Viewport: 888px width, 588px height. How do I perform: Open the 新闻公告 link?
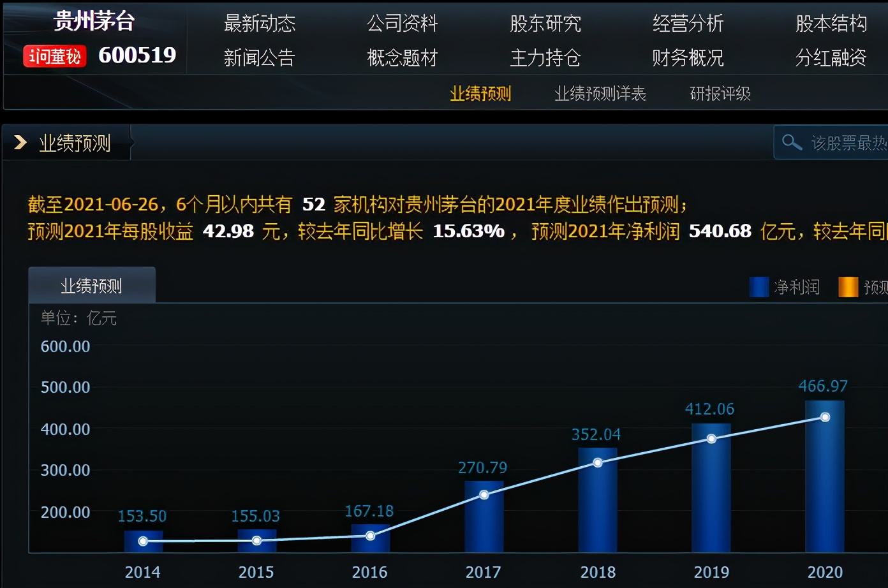click(259, 57)
